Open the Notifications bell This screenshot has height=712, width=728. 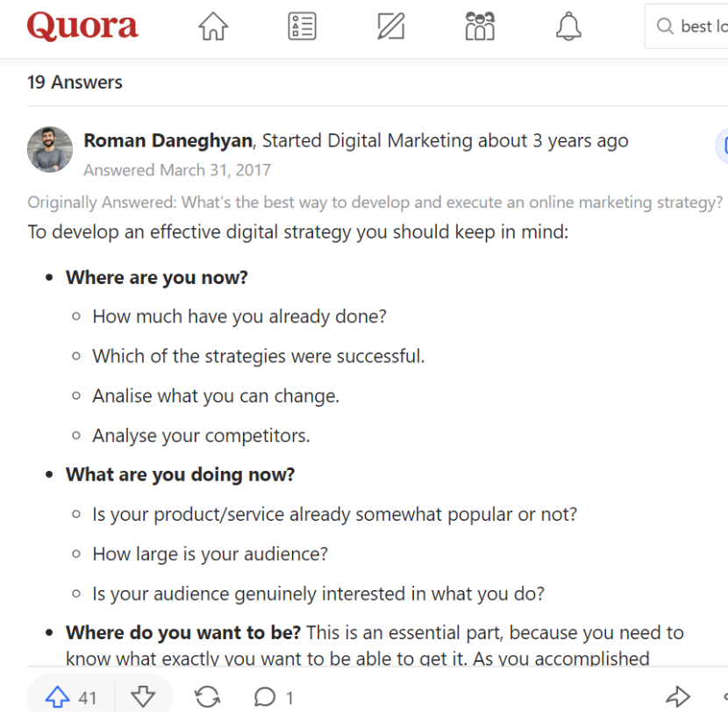click(568, 27)
